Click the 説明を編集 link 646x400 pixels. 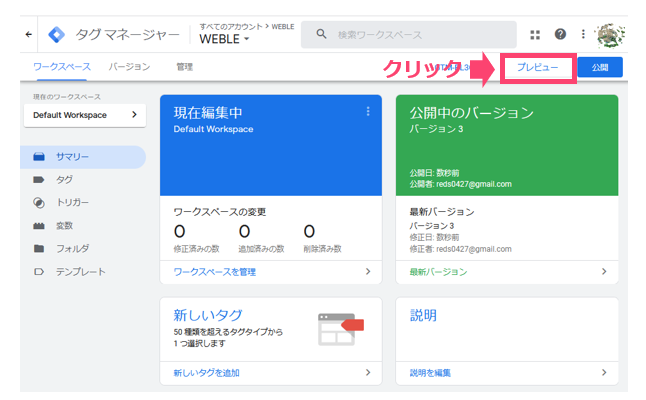pos(430,373)
